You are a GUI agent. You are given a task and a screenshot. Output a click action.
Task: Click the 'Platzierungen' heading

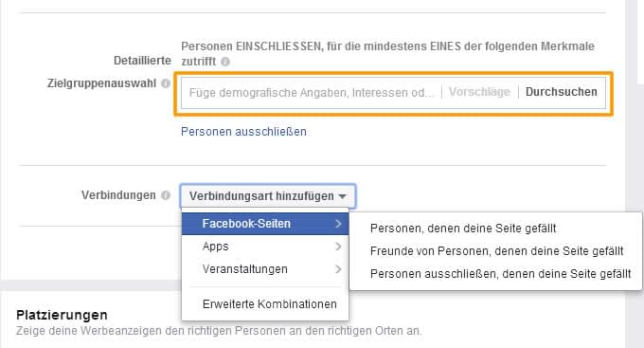pos(62,315)
